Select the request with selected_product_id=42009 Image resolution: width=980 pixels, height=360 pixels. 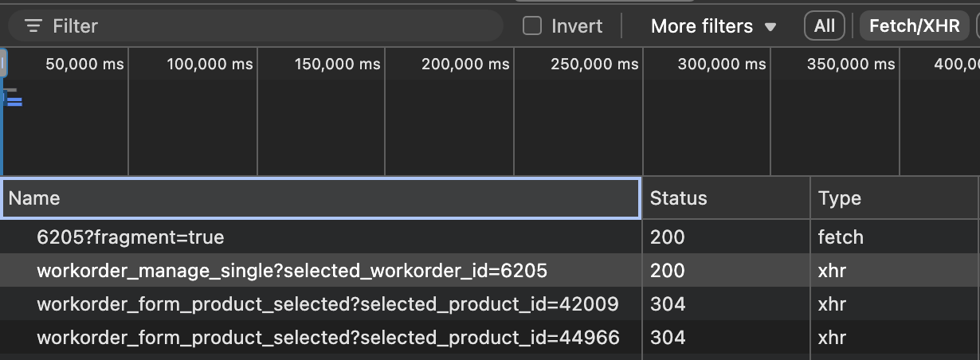coord(327,304)
